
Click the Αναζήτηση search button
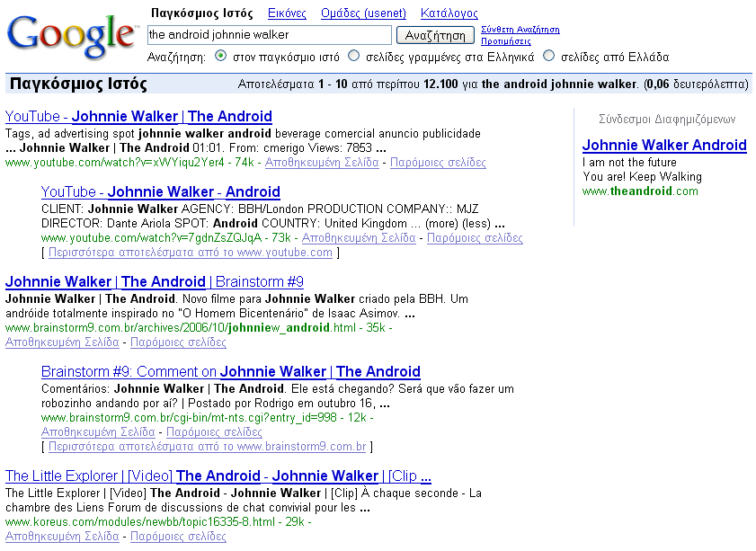(x=435, y=35)
